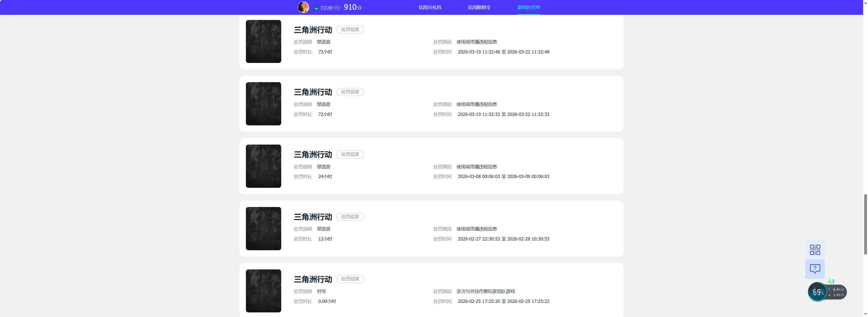Open the 69% floating performance monitor
The width and height of the screenshot is (868, 317).
pos(818,292)
